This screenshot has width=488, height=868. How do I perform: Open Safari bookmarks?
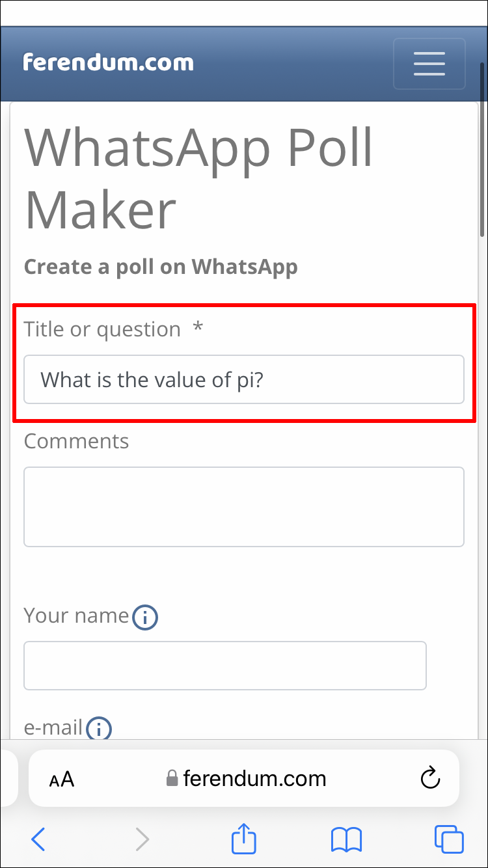point(346,839)
